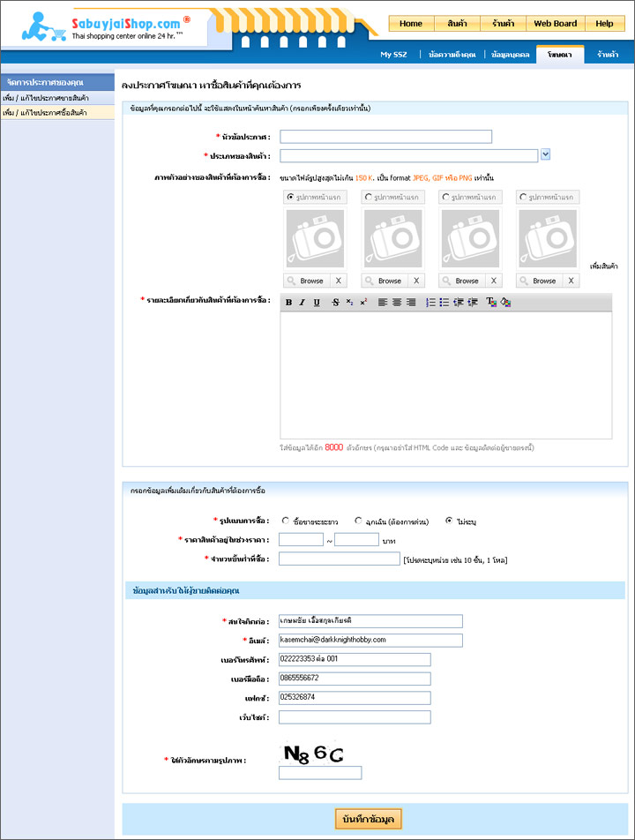Open the Web Board menu
The height and width of the screenshot is (840, 635).
[x=556, y=24]
